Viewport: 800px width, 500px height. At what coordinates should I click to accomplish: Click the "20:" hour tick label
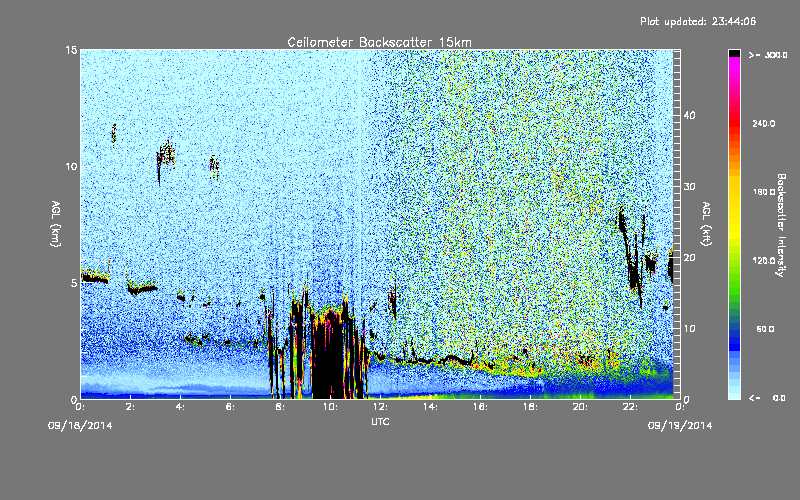pos(580,407)
